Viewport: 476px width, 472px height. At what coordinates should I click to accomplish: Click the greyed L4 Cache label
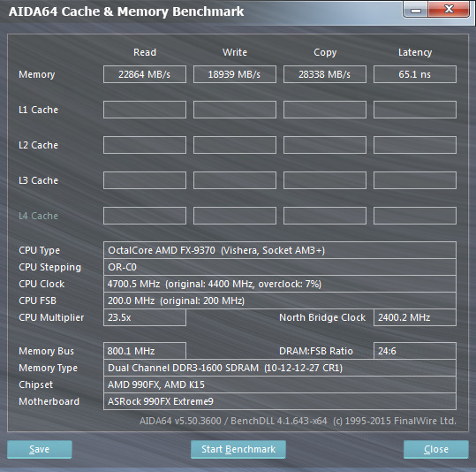(x=38, y=216)
